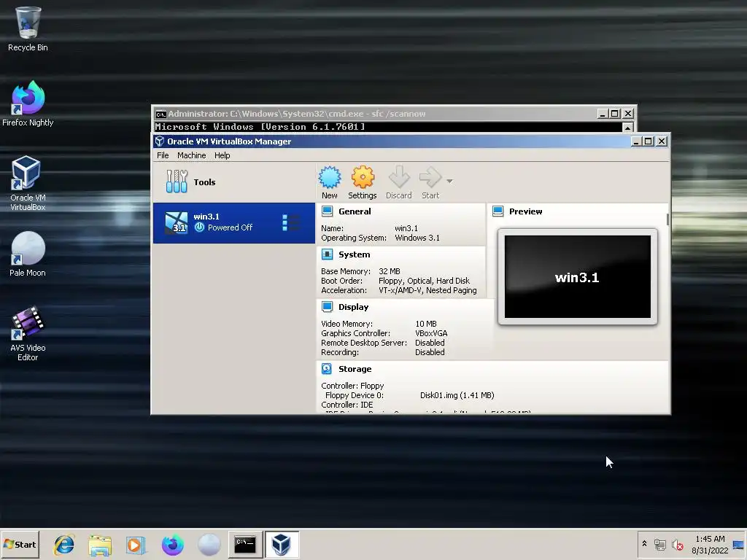747x560 pixels.
Task: Click the Video Memory 10 MB value
Action: [426, 324]
